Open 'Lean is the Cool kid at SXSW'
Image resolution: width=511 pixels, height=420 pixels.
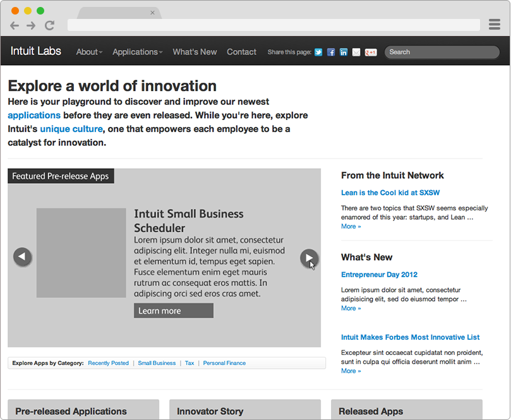coord(390,193)
